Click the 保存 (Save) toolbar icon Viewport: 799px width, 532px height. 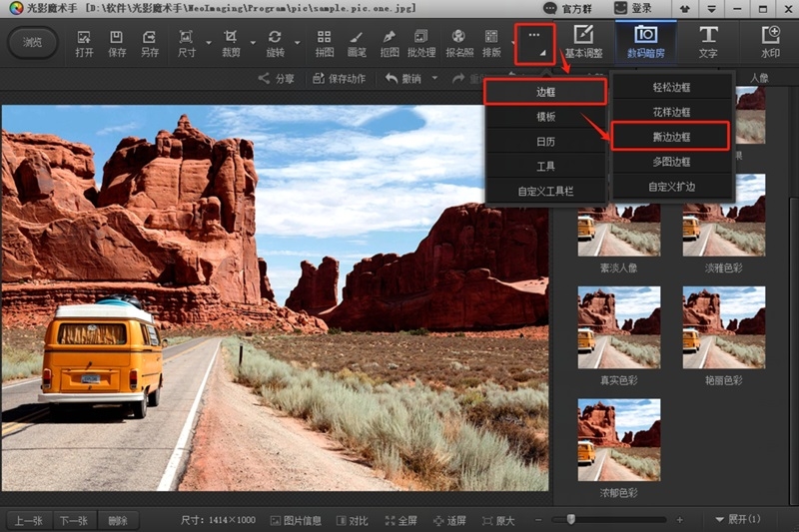click(x=117, y=43)
